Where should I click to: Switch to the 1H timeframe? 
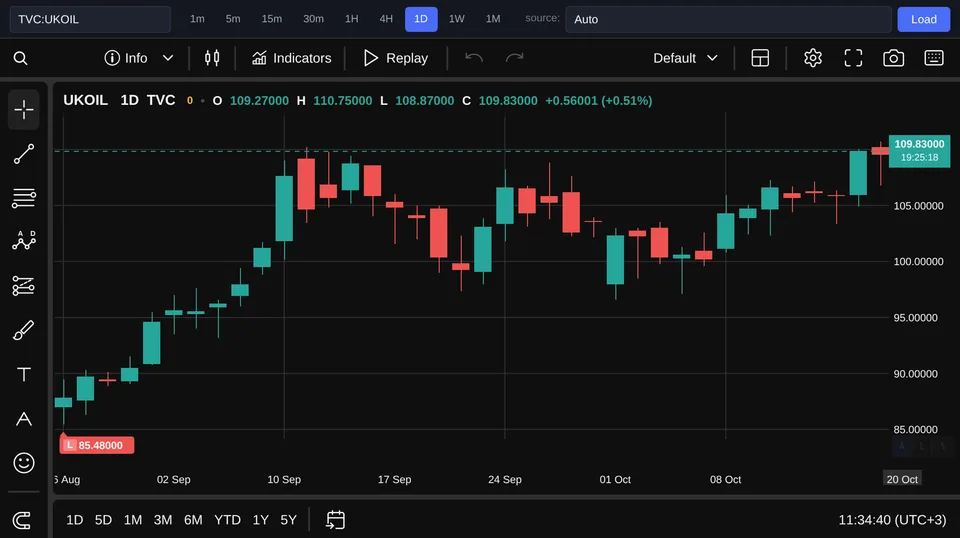[x=351, y=19]
